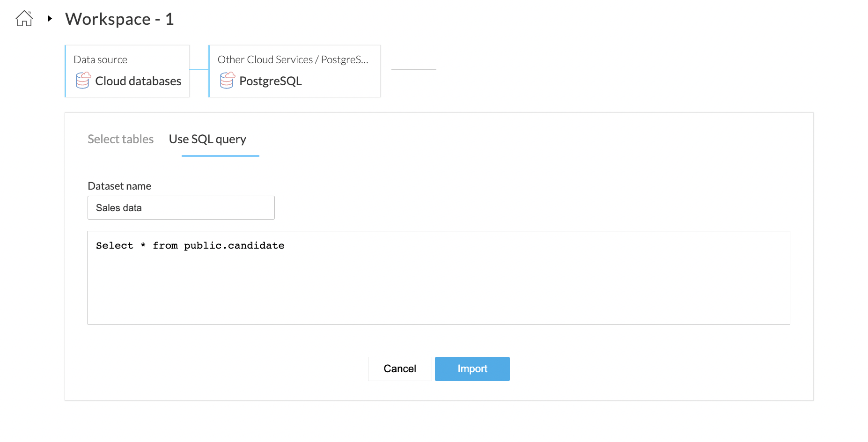
Task: Select the Other Cloud Services / PostgreSQL step
Action: coord(294,71)
